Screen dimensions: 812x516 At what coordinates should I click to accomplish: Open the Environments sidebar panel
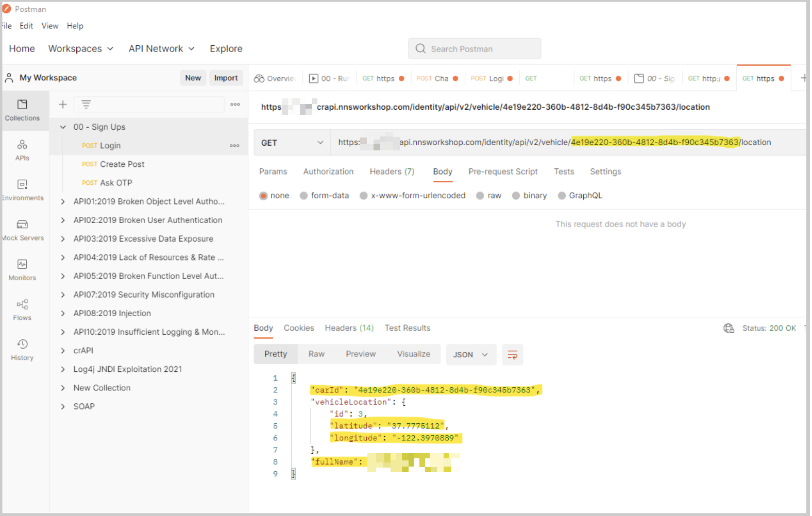point(22,190)
